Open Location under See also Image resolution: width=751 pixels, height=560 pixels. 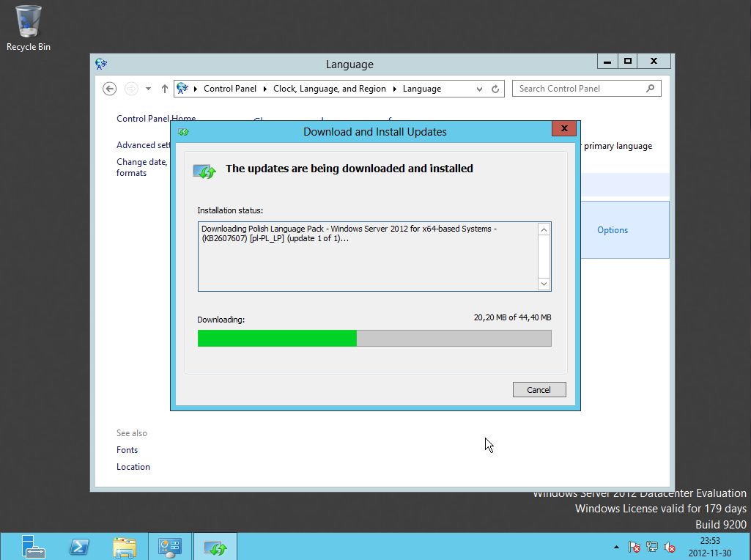[x=133, y=467]
